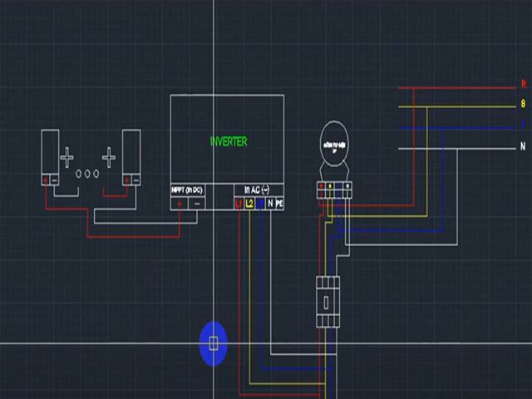
Task: Click the red R phase label
Action: point(523,84)
